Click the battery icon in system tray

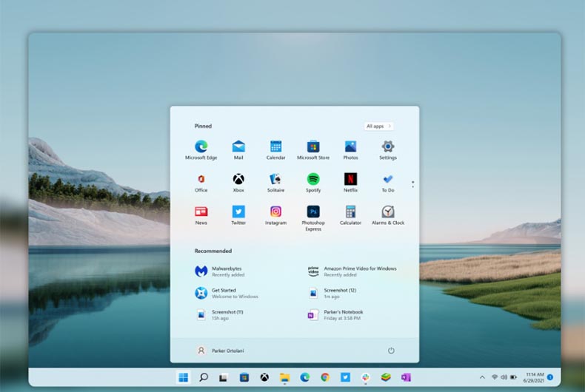point(513,377)
